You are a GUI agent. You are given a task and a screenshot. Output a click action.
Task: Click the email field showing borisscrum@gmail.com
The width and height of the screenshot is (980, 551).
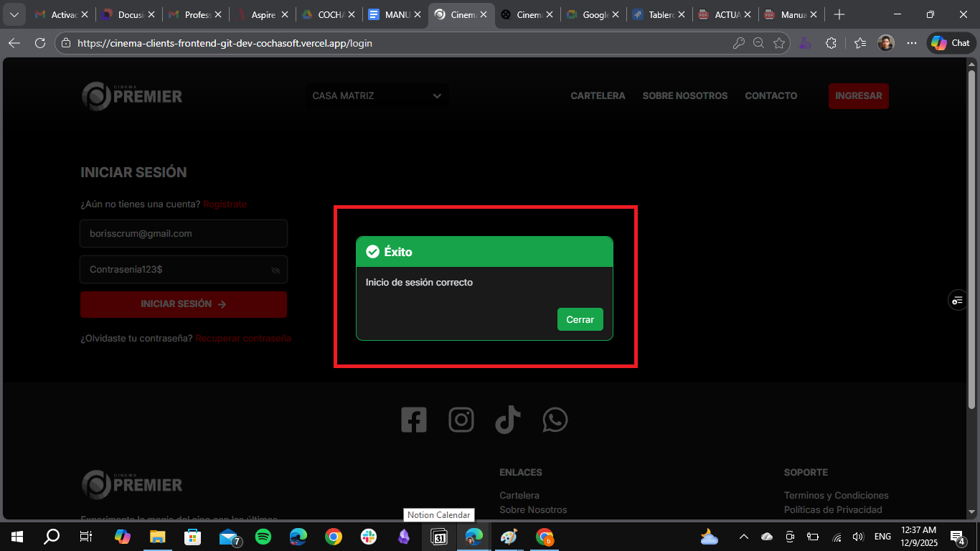tap(183, 233)
